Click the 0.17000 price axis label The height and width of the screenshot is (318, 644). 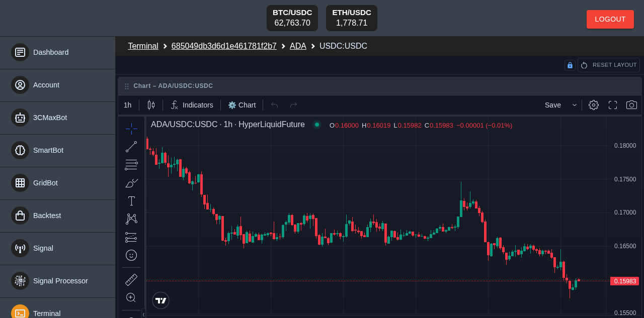625,213
